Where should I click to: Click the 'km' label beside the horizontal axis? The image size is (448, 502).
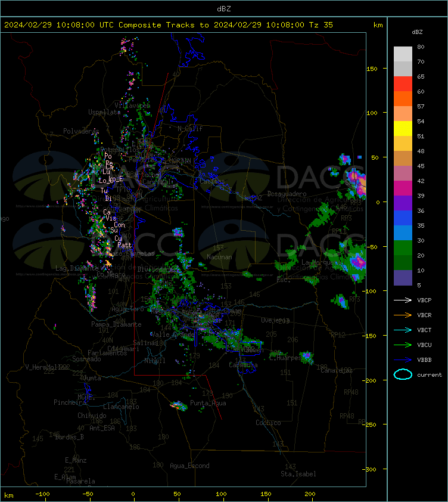tap(9, 495)
